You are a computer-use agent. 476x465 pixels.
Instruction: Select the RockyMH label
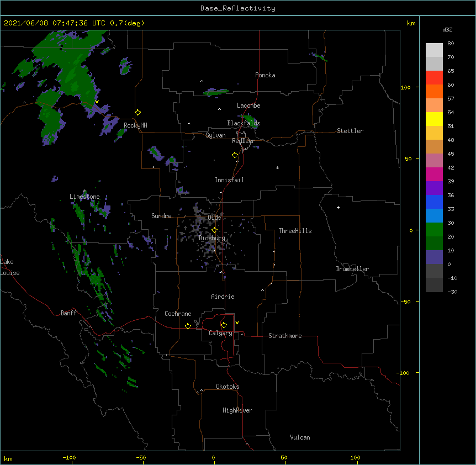click(x=135, y=125)
